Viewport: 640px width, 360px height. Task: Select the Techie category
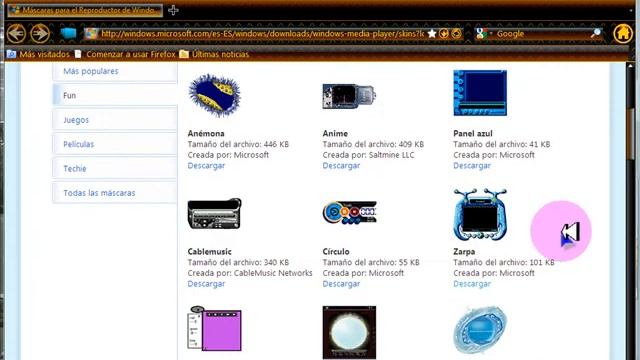pyautogui.click(x=115, y=169)
